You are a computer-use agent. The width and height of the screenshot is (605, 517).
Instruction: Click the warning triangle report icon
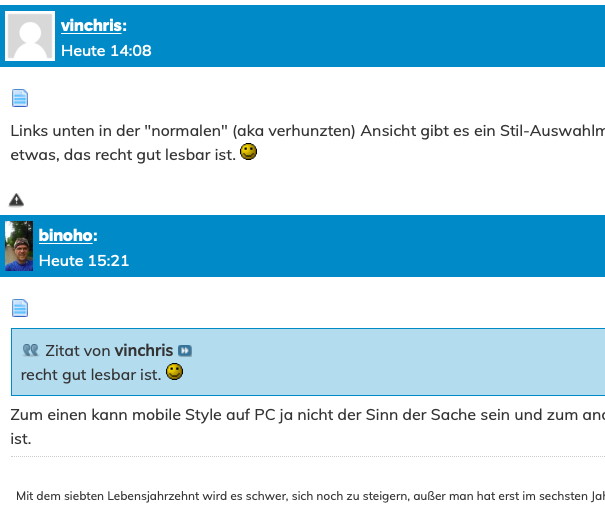(16, 200)
